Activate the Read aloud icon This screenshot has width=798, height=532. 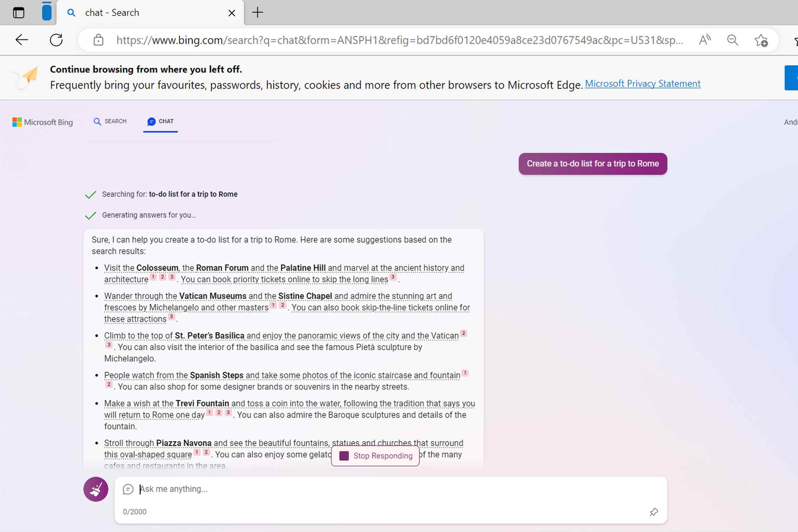coord(705,40)
